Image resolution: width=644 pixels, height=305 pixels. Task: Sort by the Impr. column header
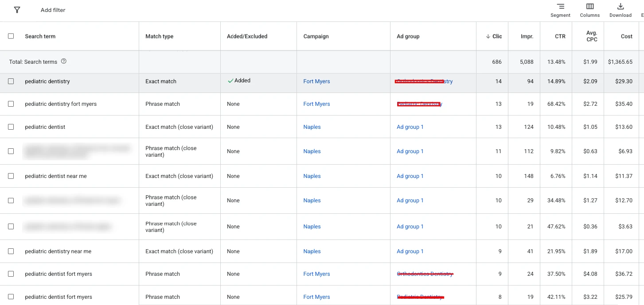pos(527,36)
